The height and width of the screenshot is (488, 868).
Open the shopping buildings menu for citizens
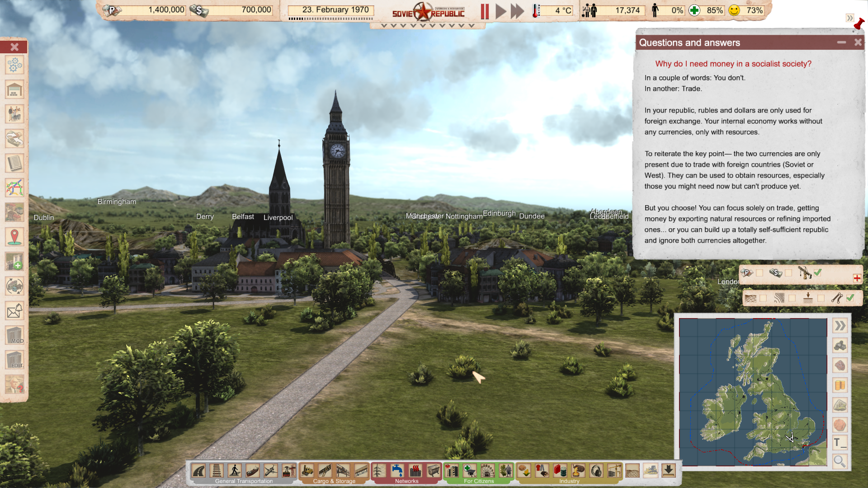point(451,471)
